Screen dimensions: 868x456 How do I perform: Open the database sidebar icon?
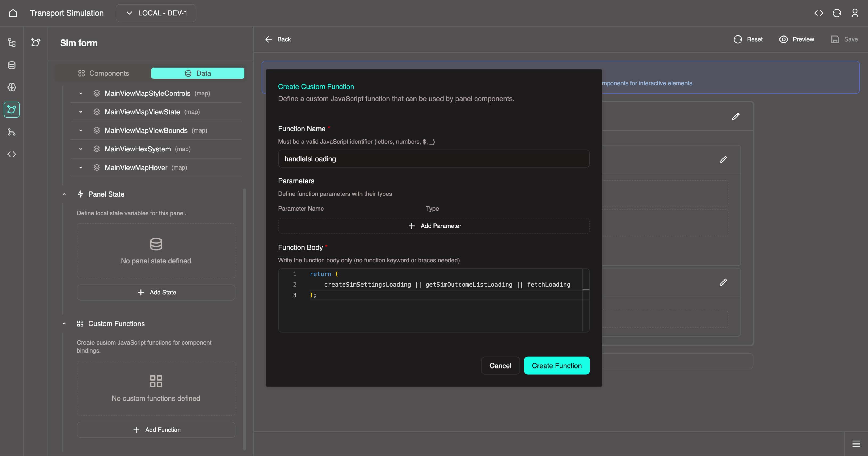12,65
